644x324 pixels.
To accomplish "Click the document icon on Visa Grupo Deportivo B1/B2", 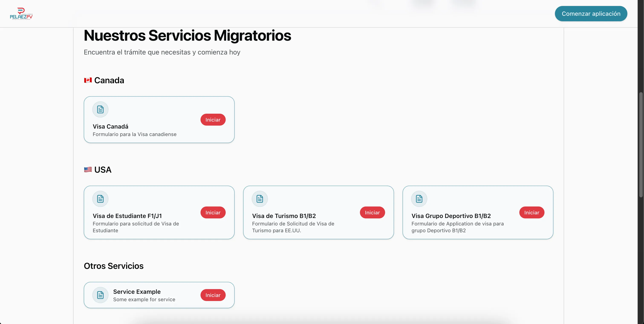I will pos(419,199).
